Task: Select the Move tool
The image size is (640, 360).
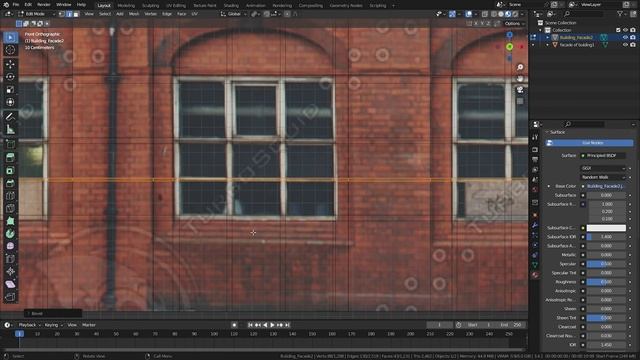Action: point(10,64)
